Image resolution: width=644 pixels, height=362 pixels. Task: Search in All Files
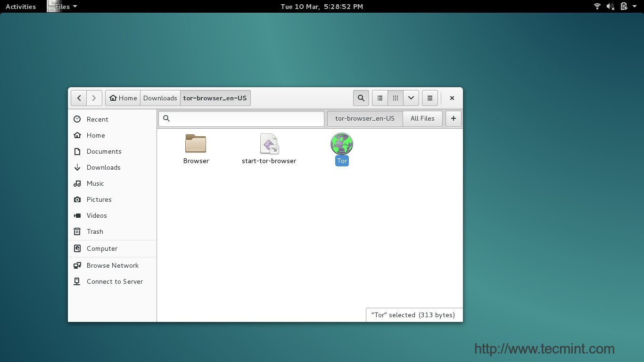(422, 119)
